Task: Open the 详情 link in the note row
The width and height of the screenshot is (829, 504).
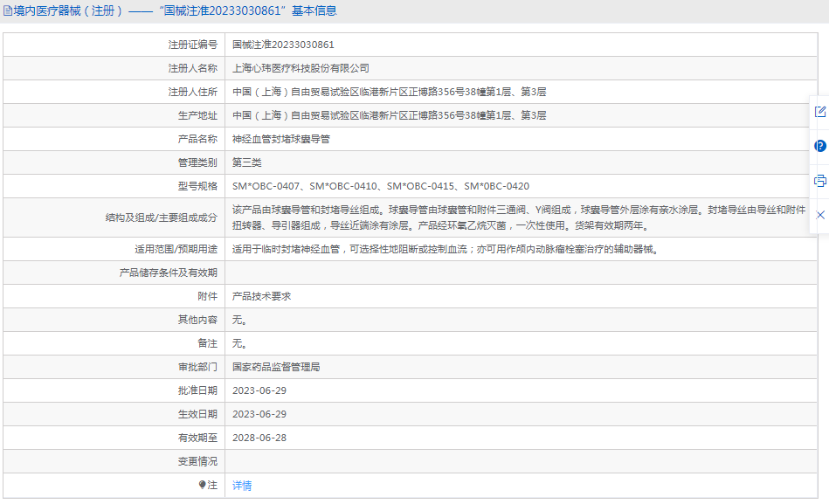Action: click(242, 486)
